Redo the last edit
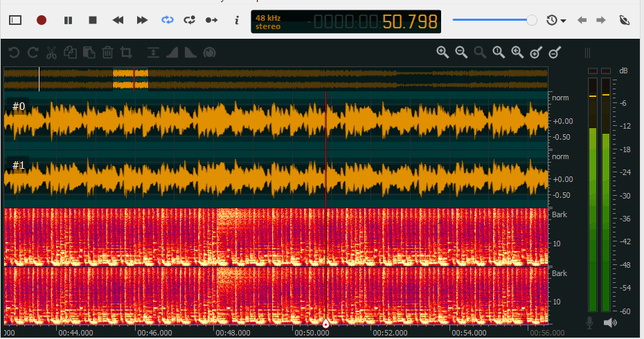Viewport: 644px width, 339px height. [33, 53]
